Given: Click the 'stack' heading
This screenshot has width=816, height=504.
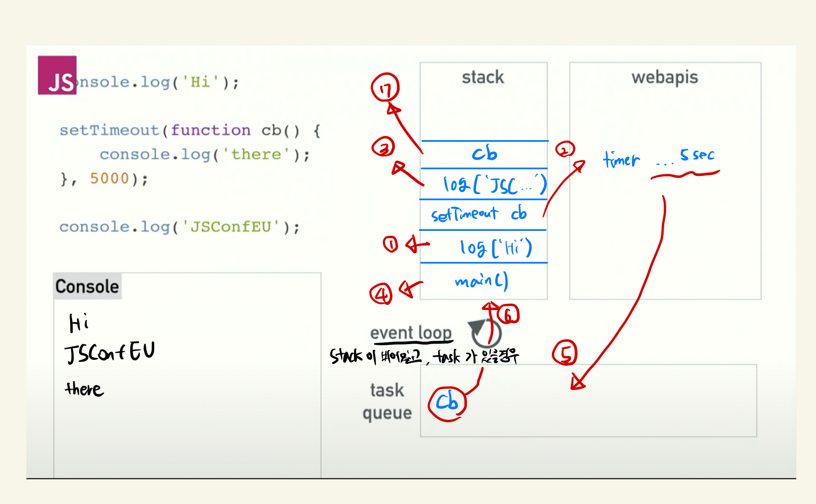Looking at the screenshot, I should tap(483, 77).
